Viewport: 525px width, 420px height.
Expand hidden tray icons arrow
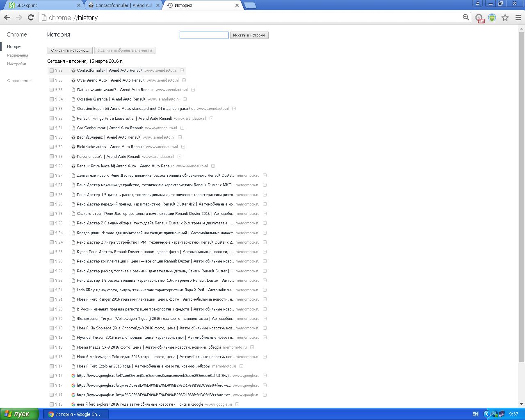click(x=487, y=414)
